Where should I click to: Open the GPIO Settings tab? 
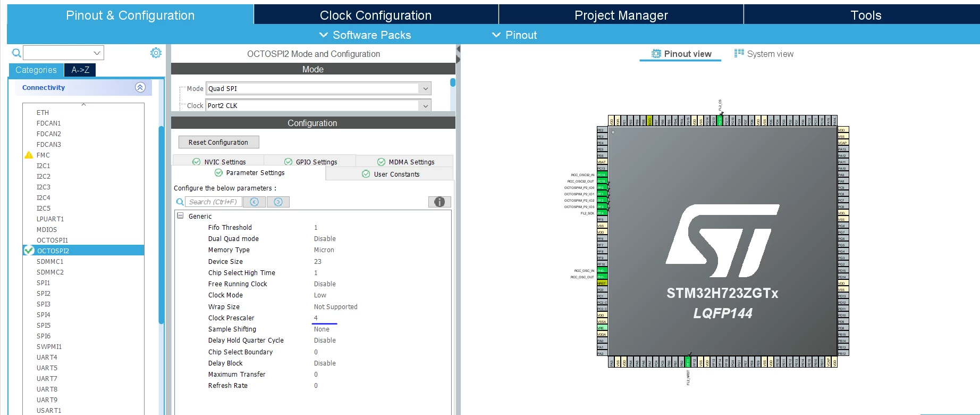(310, 162)
